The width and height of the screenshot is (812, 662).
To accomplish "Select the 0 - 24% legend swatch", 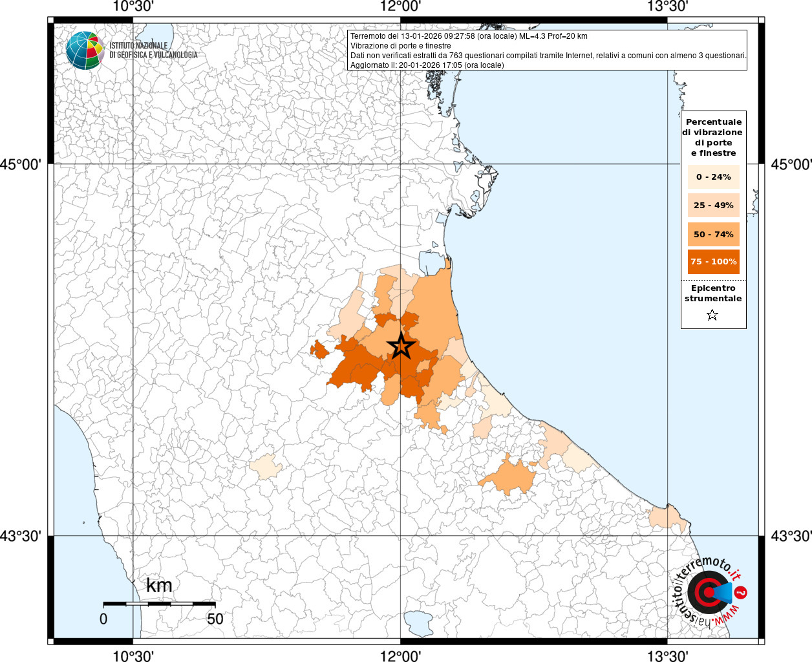I will (713, 177).
